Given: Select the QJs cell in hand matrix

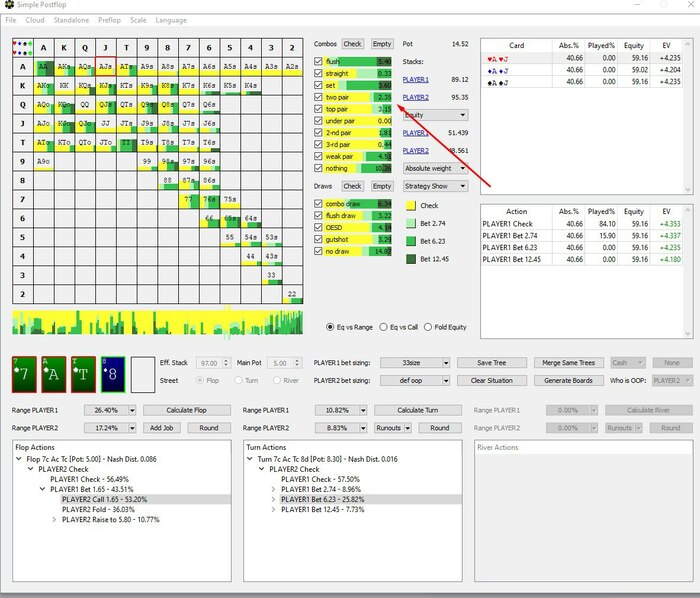Looking at the screenshot, I should 105,105.
